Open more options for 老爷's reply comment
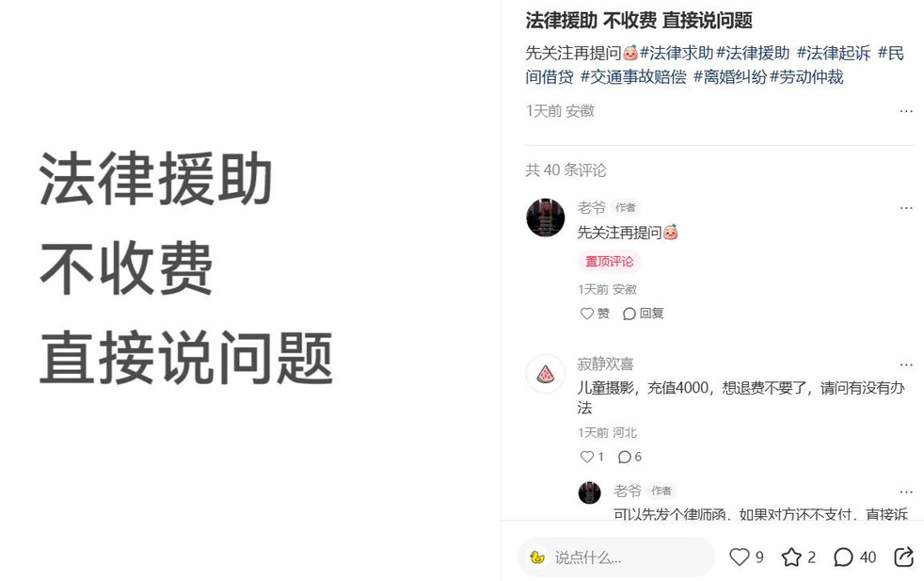Image resolution: width=924 pixels, height=581 pixels. coord(906,492)
